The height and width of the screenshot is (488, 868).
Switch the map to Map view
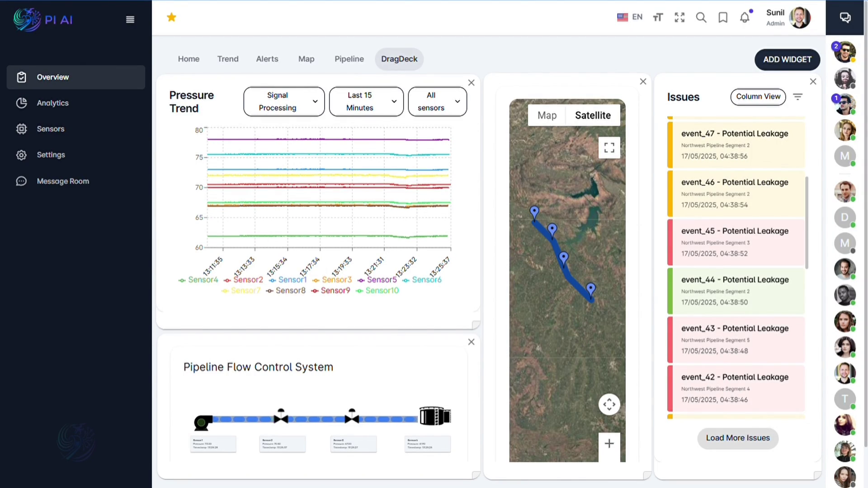tap(547, 115)
